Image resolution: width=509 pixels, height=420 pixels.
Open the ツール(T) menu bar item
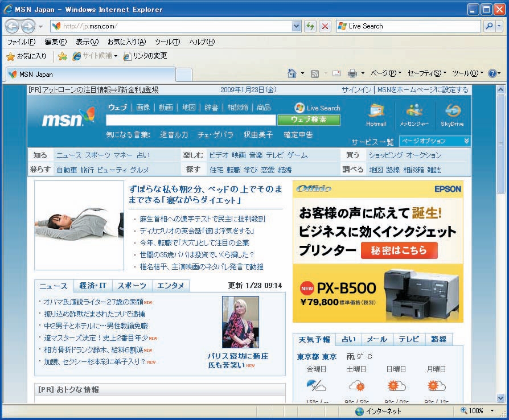pos(167,42)
